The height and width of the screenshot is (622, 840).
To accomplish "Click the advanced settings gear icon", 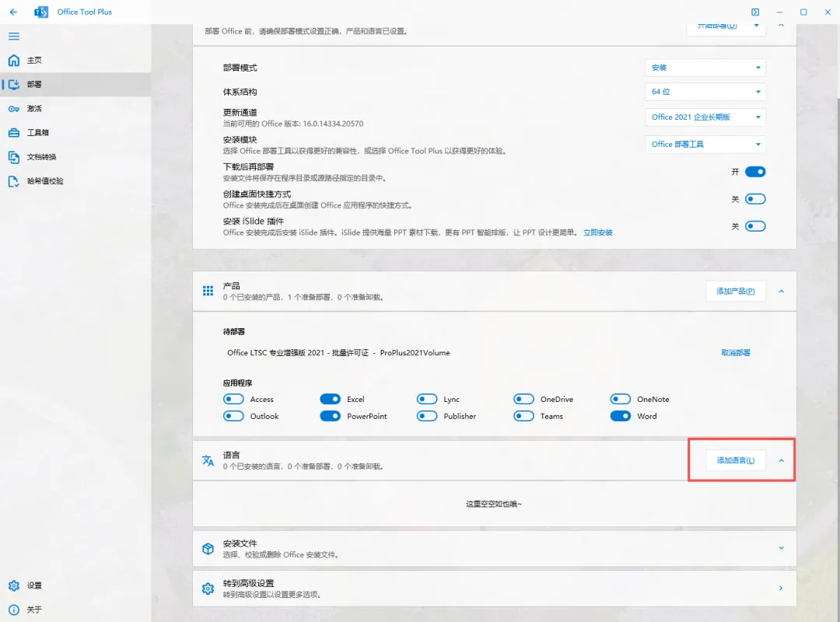I will (x=208, y=589).
